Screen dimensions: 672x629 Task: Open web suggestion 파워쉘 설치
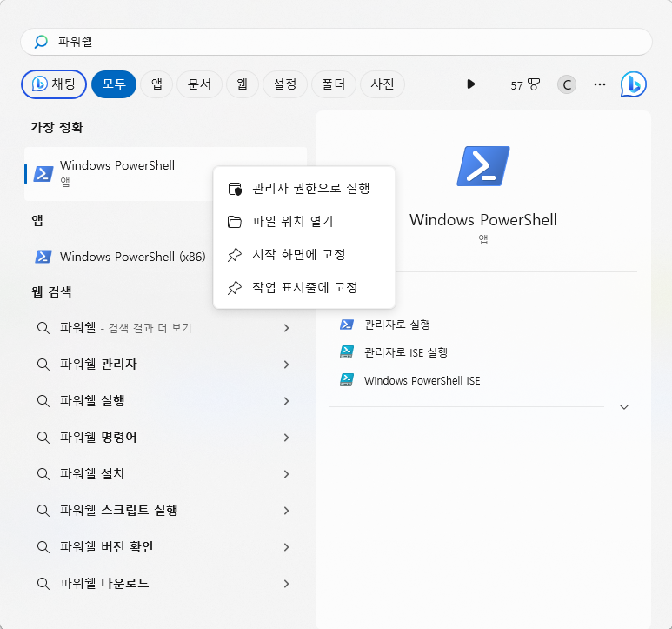point(165,474)
